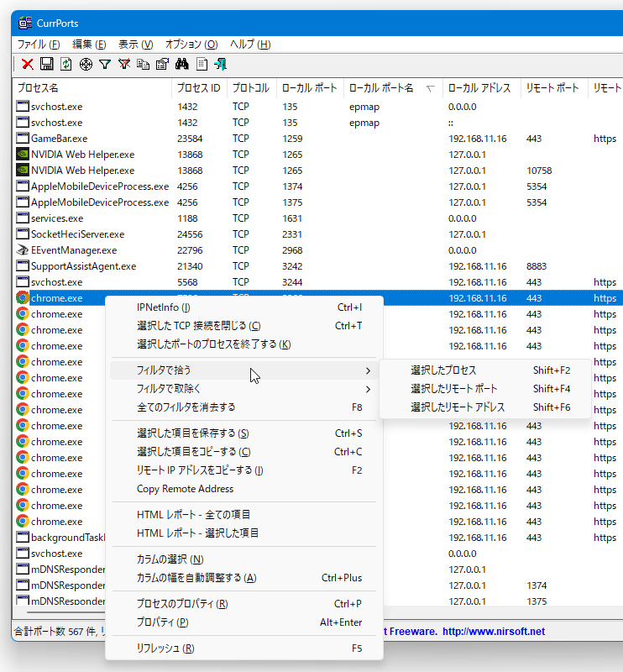
Task: Select Copy Remote Address menu item
Action: click(244, 489)
